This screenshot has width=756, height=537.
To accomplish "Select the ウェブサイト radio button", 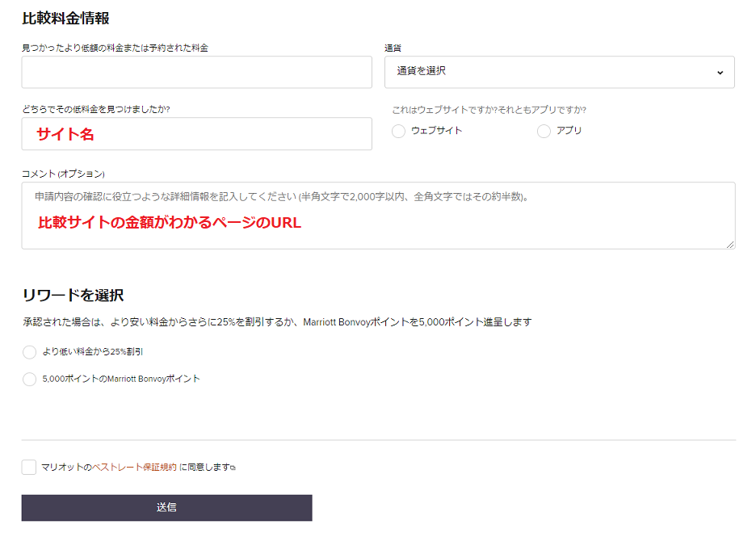I will tap(398, 131).
